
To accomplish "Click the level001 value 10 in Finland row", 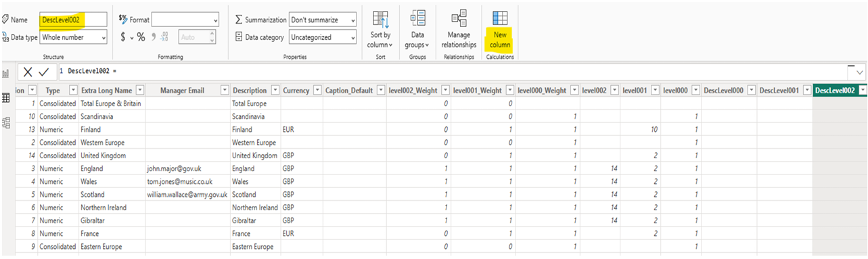I will tap(640, 129).
